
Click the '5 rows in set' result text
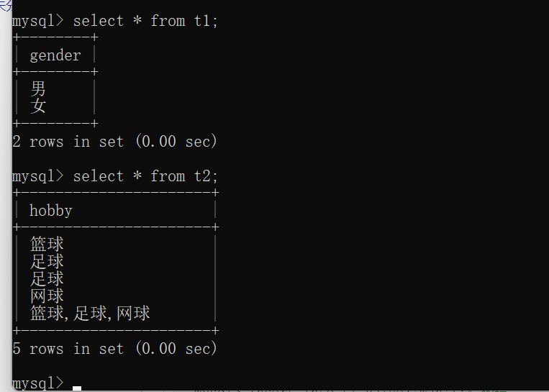tap(68, 349)
